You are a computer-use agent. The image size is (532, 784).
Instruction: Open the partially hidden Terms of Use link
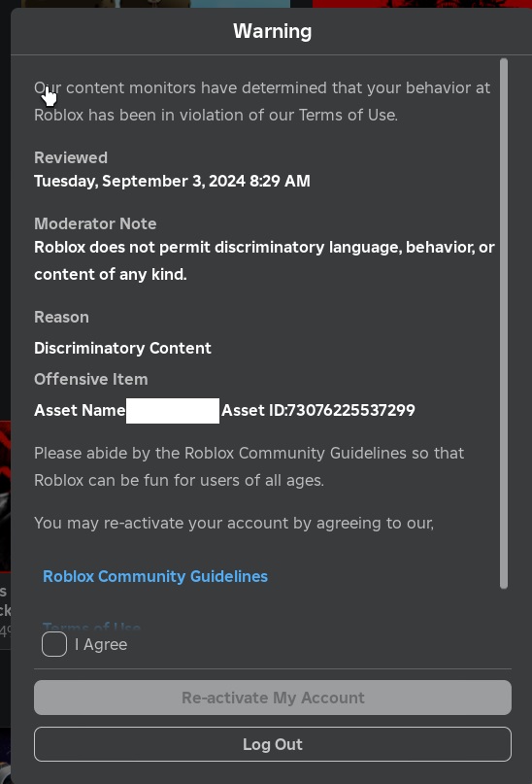coord(91,626)
